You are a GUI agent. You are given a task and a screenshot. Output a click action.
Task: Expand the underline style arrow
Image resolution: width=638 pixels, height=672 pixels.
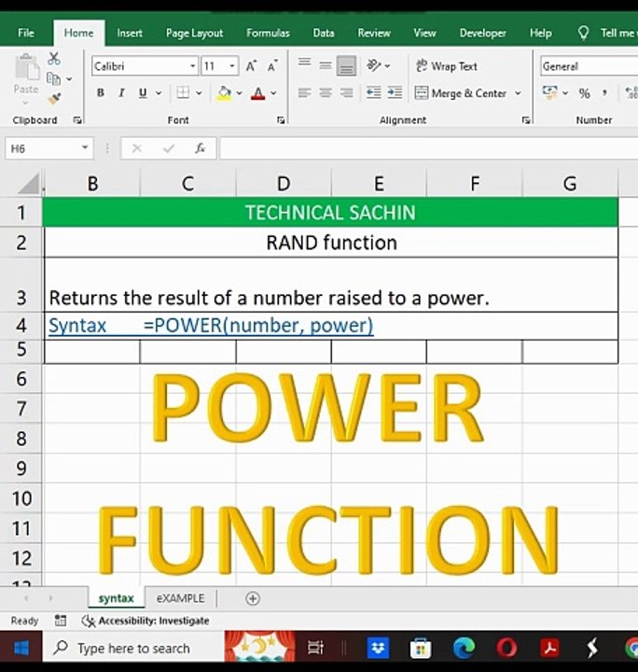[x=159, y=93]
